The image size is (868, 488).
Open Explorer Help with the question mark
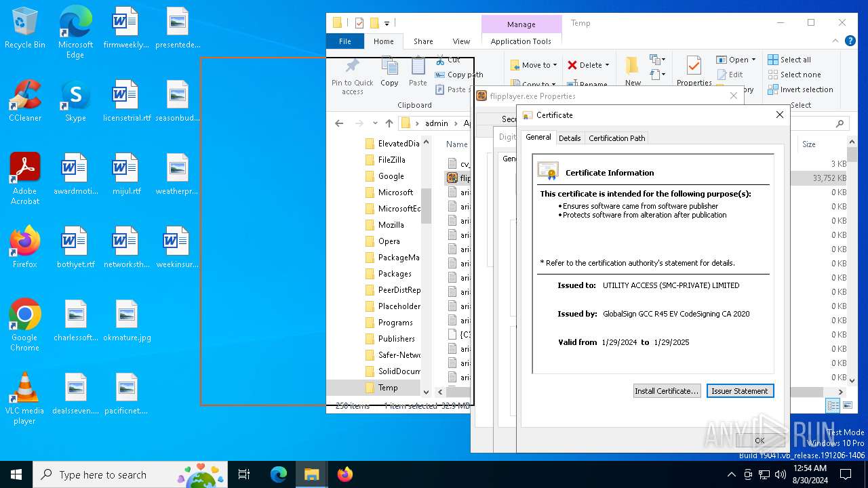[851, 41]
